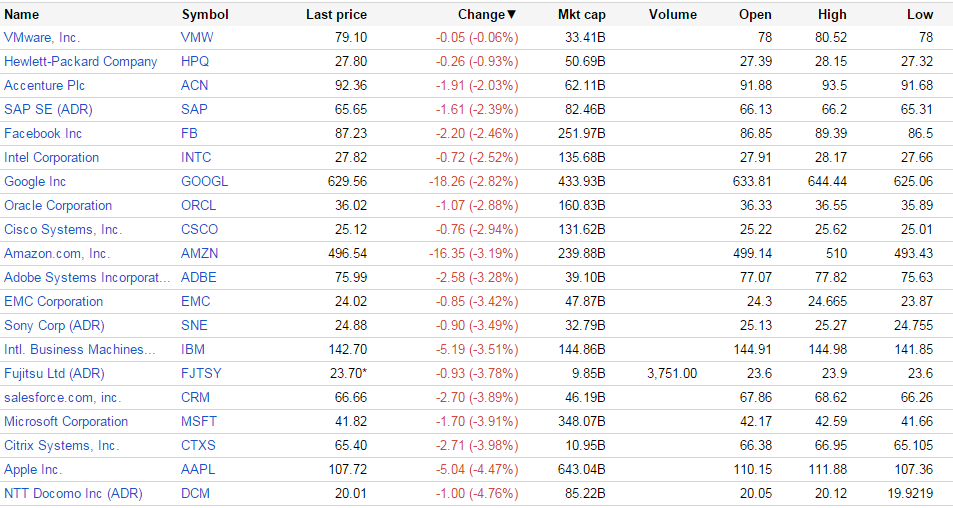Image resolution: width=953 pixels, height=508 pixels.
Task: Open the Google Inc company page
Action: pos(35,181)
